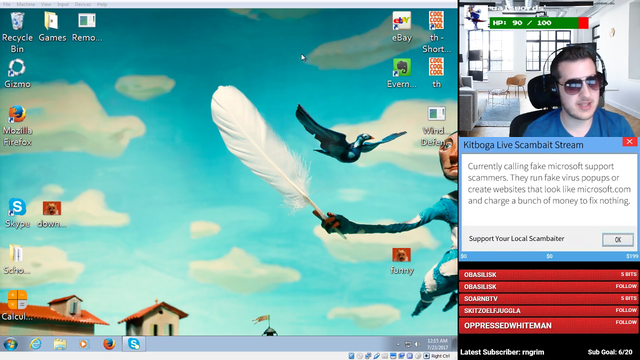Open the Games folder on the desktop
Screen dimensions: 640x360
pyautogui.click(x=52, y=27)
